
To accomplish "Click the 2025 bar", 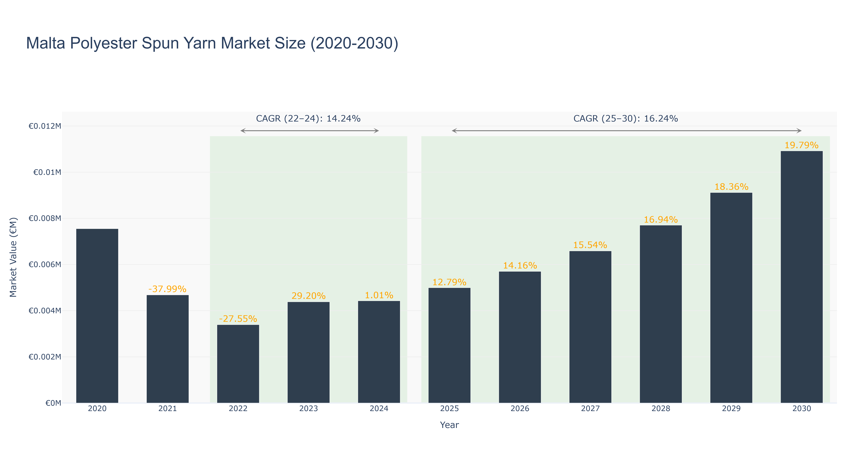I will 449,345.
